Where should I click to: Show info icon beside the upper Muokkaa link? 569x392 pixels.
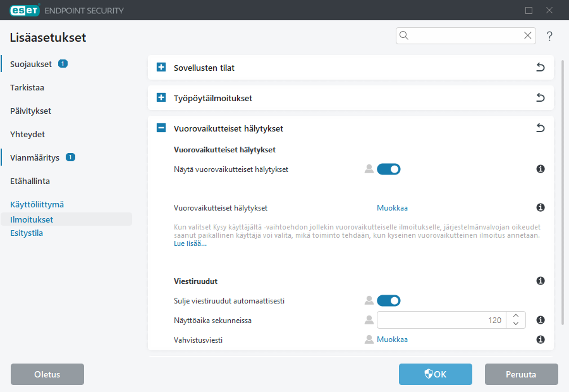click(x=541, y=207)
